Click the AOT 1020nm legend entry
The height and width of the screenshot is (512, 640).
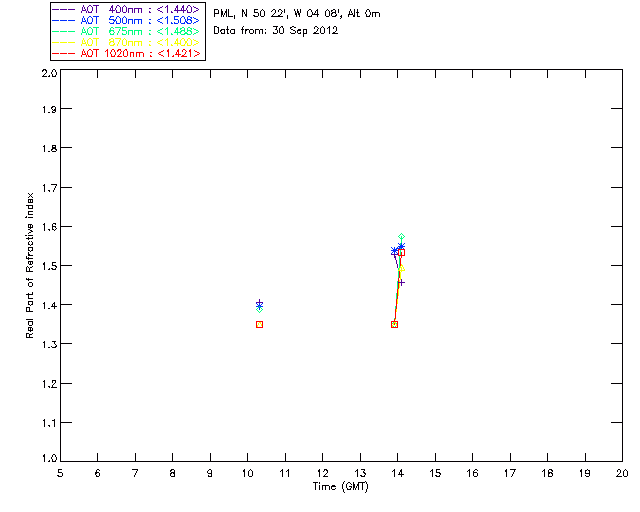click(126, 53)
